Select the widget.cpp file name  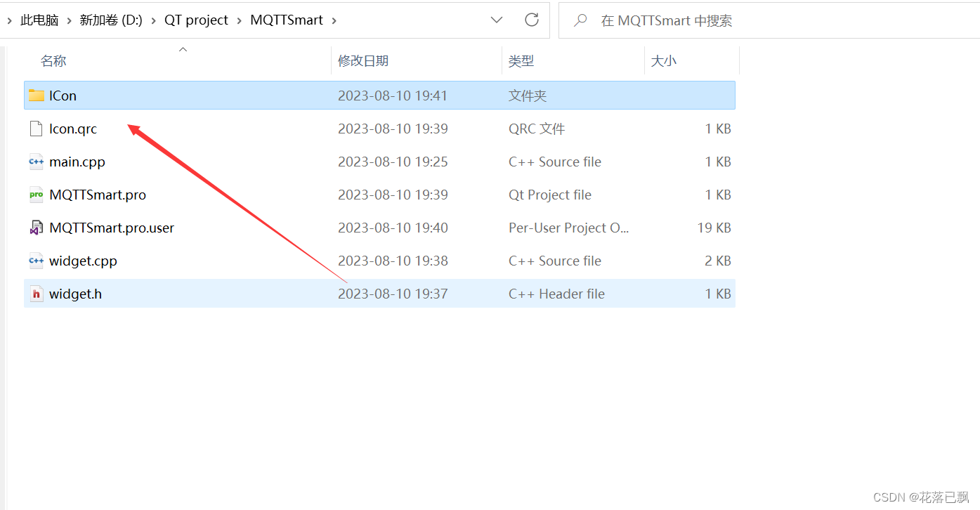[x=83, y=261]
